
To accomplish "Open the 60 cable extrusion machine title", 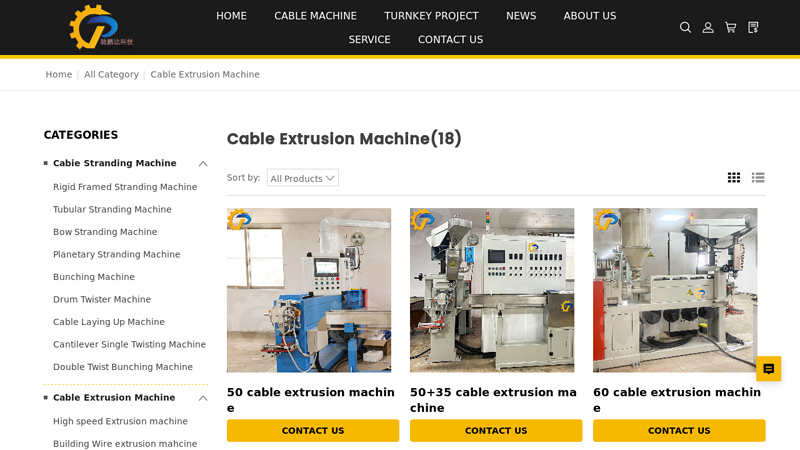I will pos(677,400).
